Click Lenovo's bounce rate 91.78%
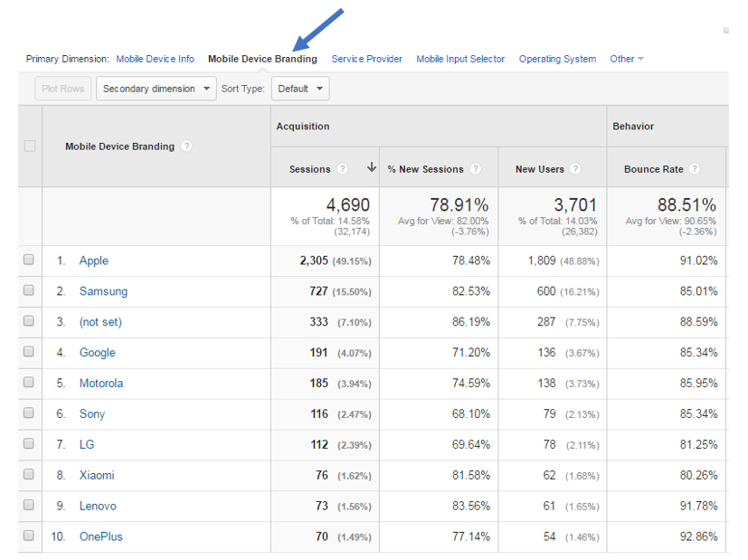 [x=699, y=506]
